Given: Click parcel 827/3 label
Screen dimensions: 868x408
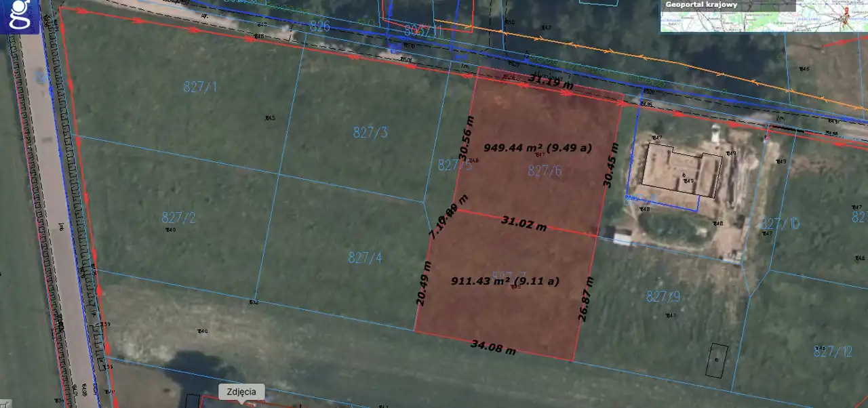Looking at the screenshot, I should pyautogui.click(x=370, y=132).
